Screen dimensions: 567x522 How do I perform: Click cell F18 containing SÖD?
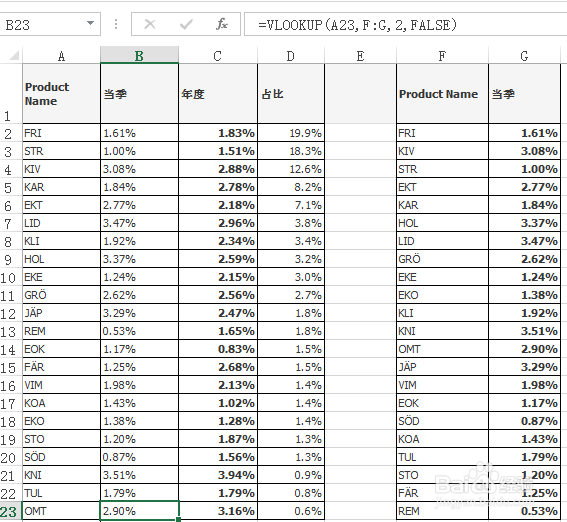pyautogui.click(x=442, y=421)
